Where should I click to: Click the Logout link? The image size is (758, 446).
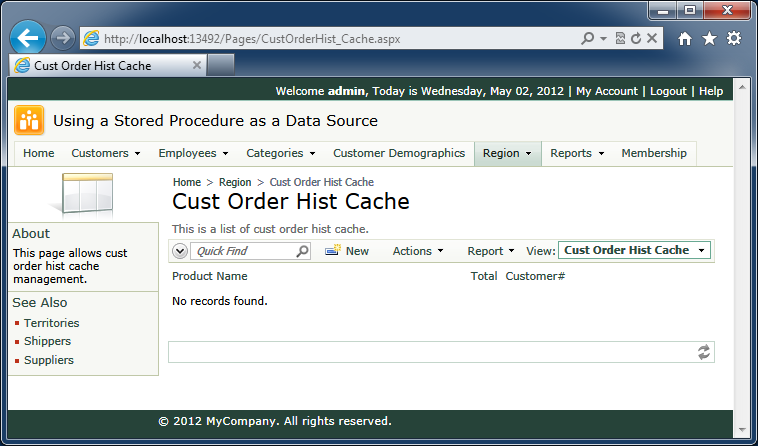[668, 91]
